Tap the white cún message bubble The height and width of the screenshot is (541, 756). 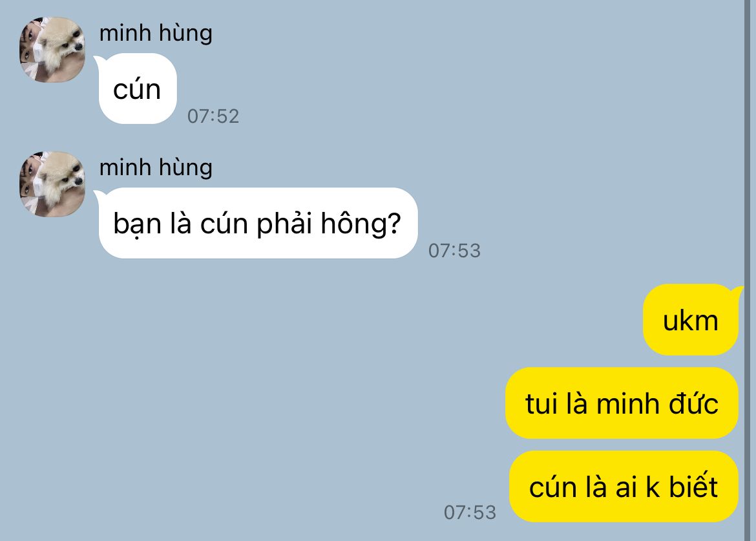coord(138,89)
